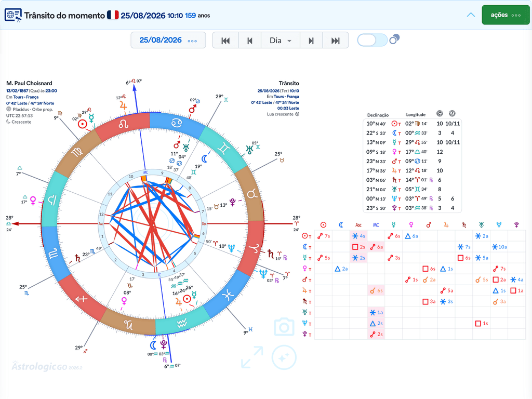The width and height of the screenshot is (532, 399).
Task: Collapse the header panel with the chevron
Action: (x=471, y=15)
